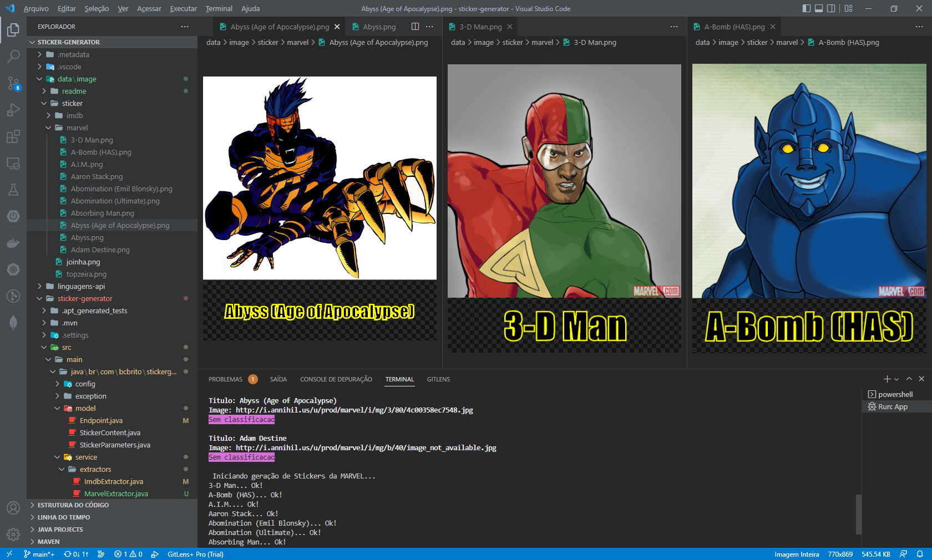Open the Docker view in activity bar

coord(13,243)
